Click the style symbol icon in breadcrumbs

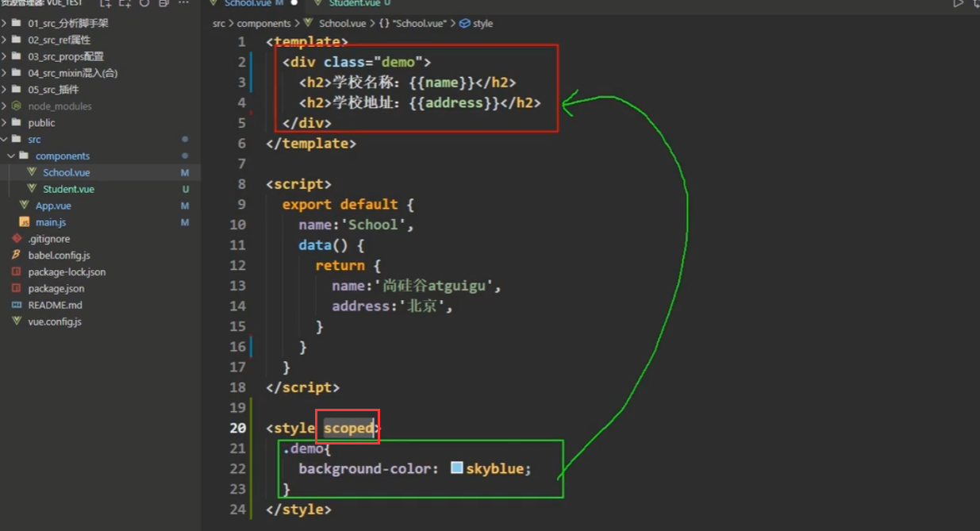[x=465, y=24]
